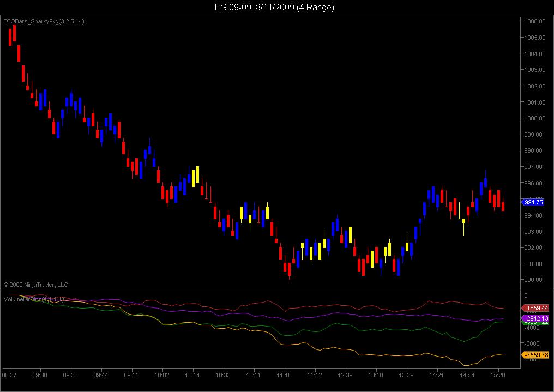
Task: Click the -4000 indicator axis label
Action: click(532, 328)
